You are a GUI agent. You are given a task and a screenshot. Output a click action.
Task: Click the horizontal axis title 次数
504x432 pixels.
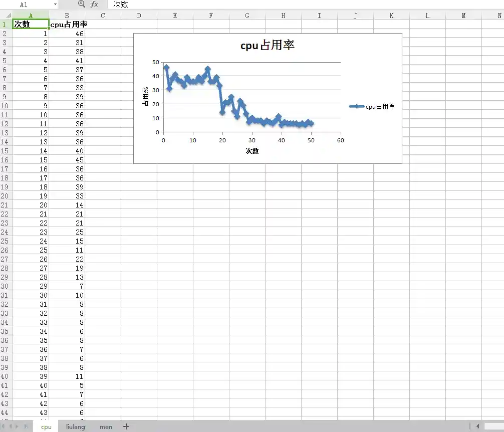(252, 151)
